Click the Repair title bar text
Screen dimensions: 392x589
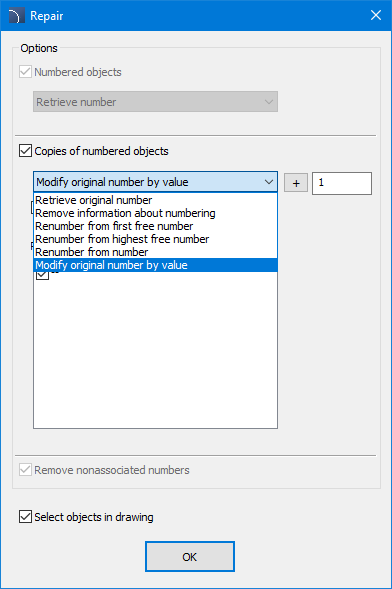point(47,16)
